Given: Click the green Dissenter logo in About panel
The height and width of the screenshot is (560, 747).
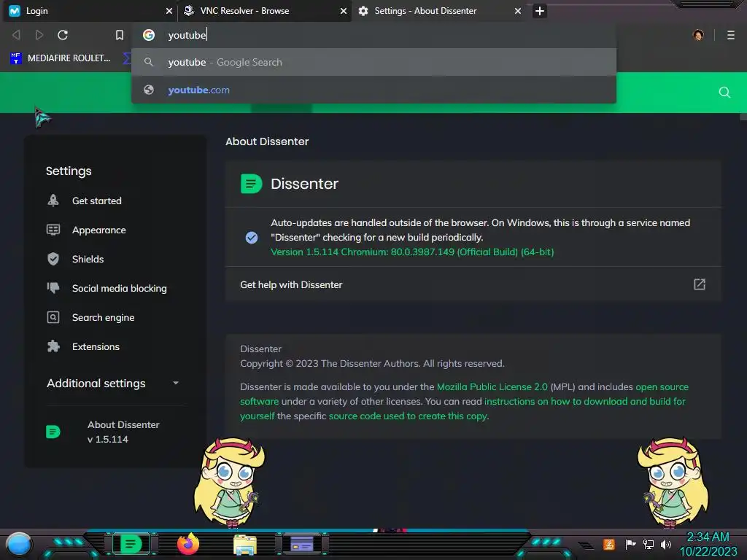Looking at the screenshot, I should [251, 184].
